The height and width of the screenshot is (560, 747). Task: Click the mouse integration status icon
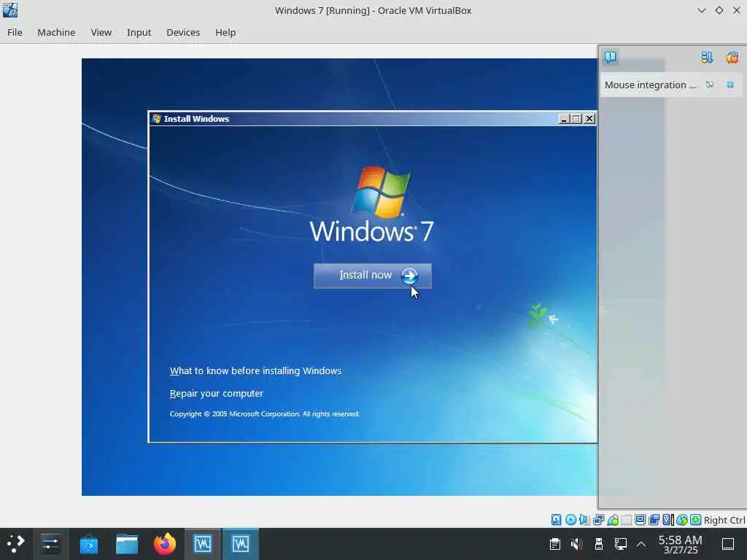[x=682, y=519]
